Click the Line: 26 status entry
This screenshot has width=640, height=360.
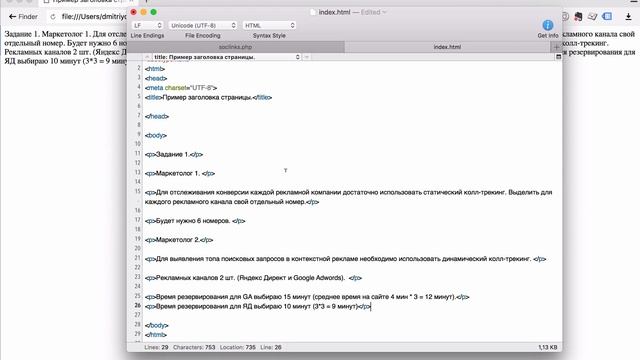tap(271, 347)
